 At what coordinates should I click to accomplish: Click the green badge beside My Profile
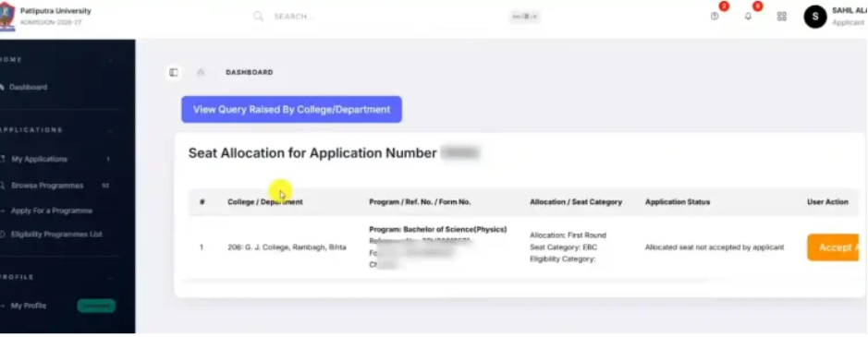tap(96, 306)
